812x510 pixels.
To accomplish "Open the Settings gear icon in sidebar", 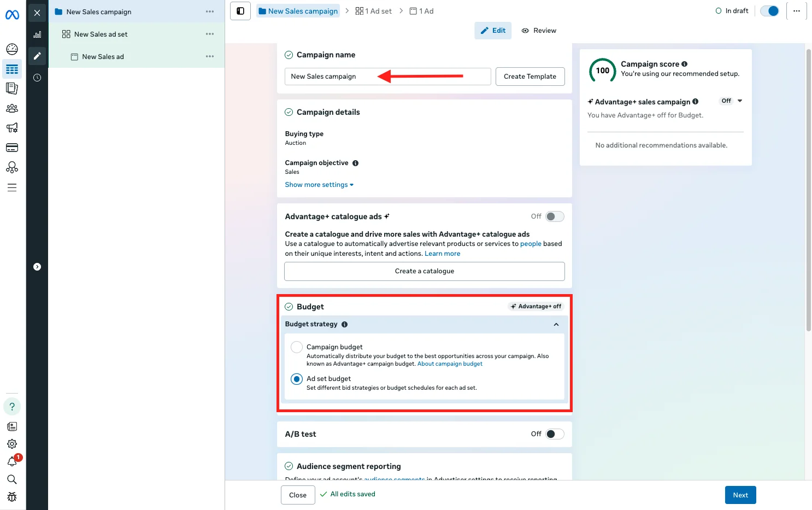I will (12, 444).
